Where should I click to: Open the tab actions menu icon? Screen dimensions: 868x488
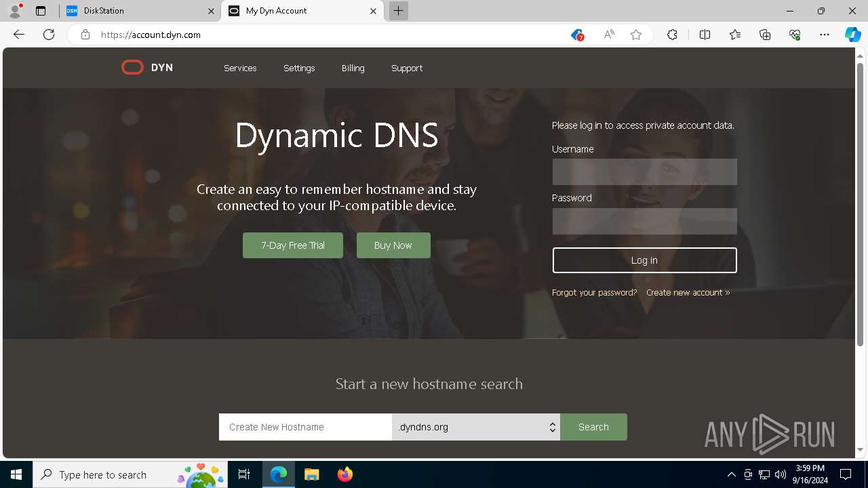[41, 11]
